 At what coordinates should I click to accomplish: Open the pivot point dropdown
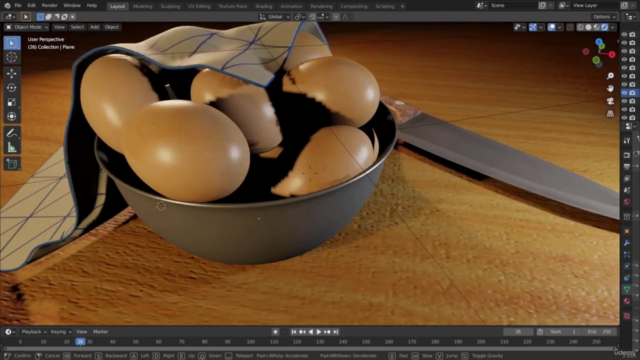coord(300,17)
